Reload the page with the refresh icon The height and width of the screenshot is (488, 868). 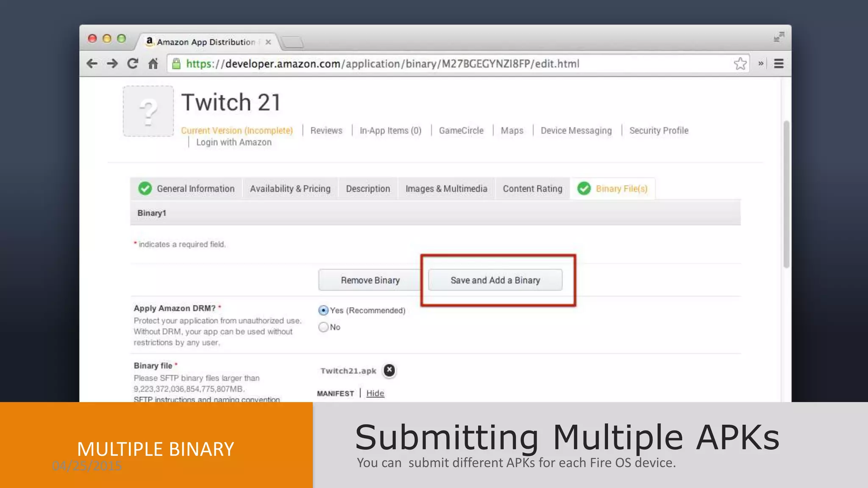(133, 64)
